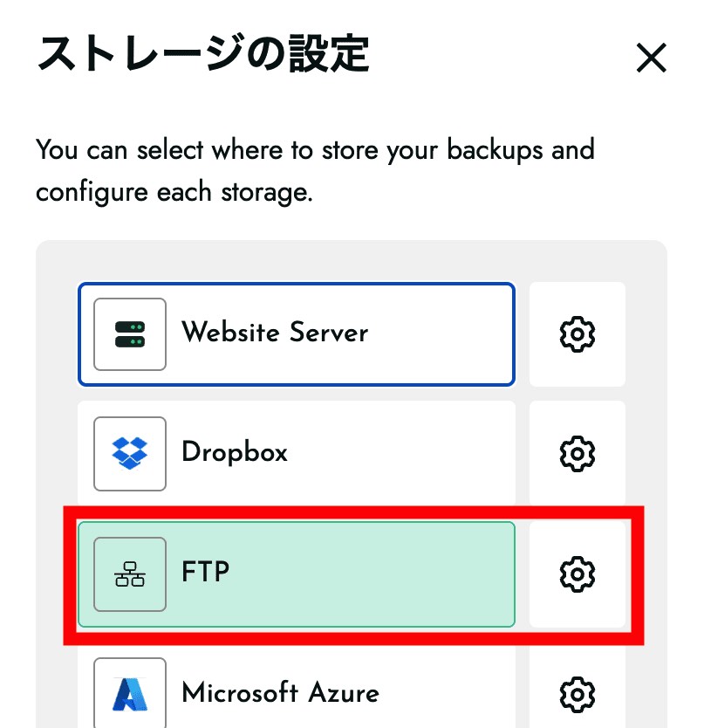Click the FTP network icon
The image size is (704, 728).
coord(130,573)
